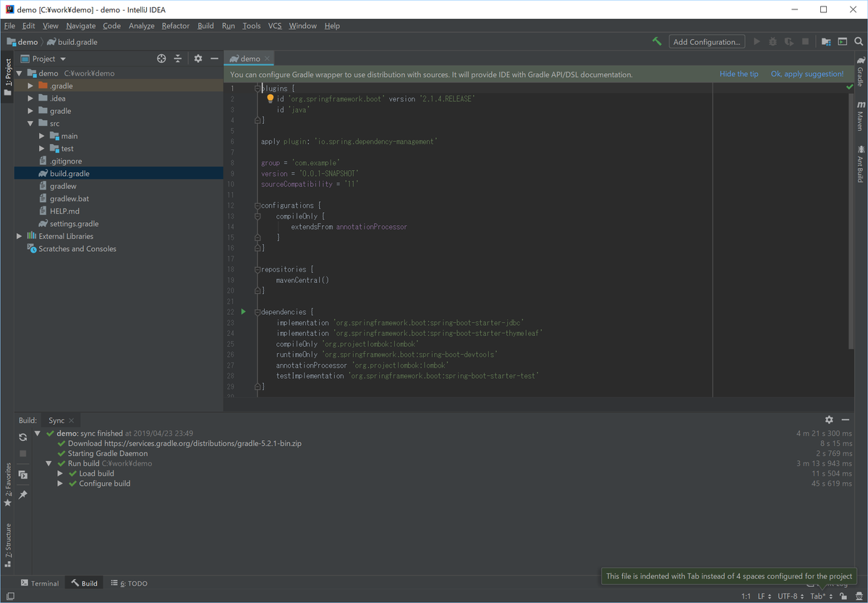This screenshot has height=603, width=868.
Task: Click the locate target icon in Project panel
Action: pos(161,59)
